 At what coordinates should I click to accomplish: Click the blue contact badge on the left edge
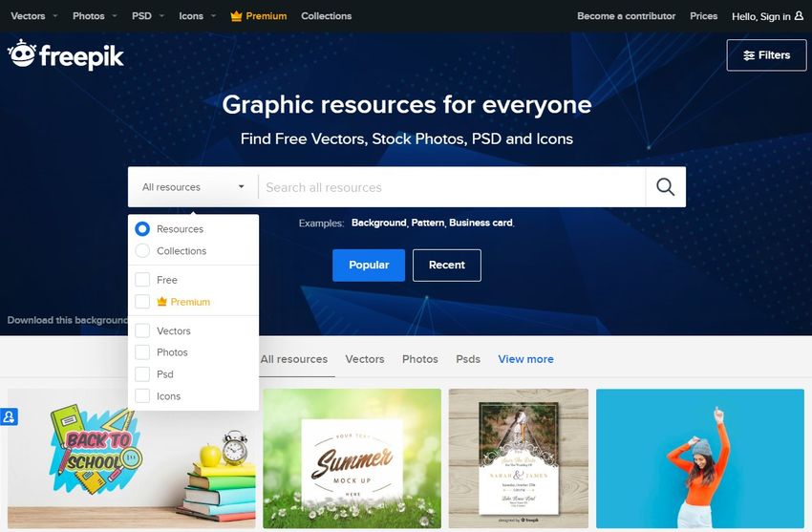click(9, 416)
